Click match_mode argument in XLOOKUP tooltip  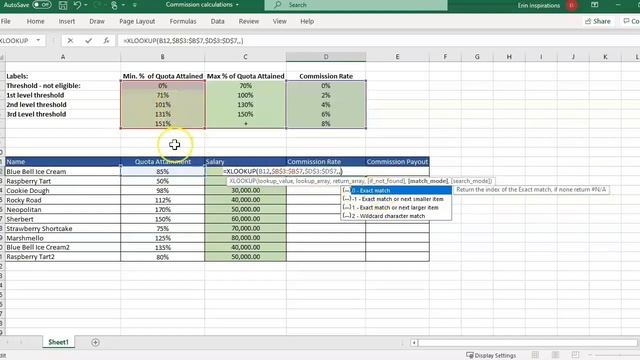click(x=428, y=181)
